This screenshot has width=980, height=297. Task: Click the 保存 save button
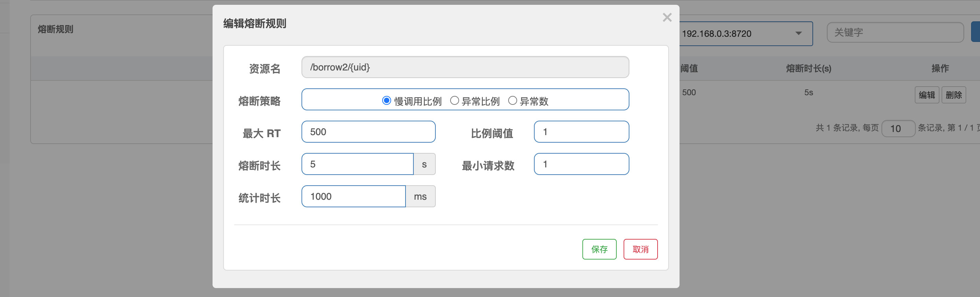[x=599, y=250]
